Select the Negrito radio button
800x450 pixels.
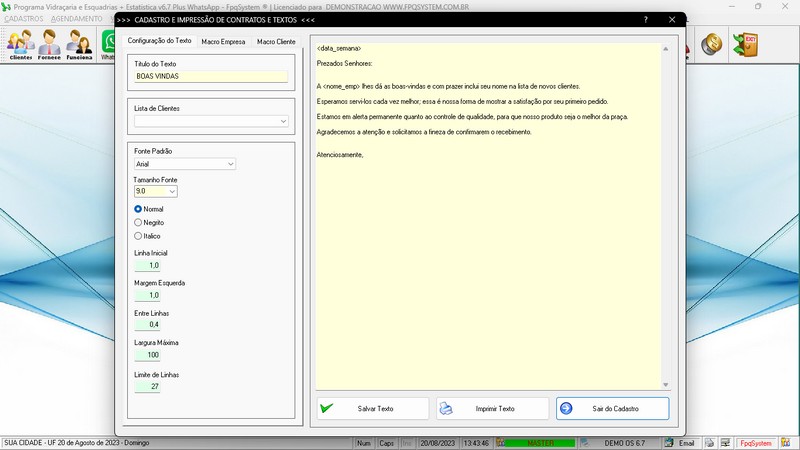pos(139,222)
